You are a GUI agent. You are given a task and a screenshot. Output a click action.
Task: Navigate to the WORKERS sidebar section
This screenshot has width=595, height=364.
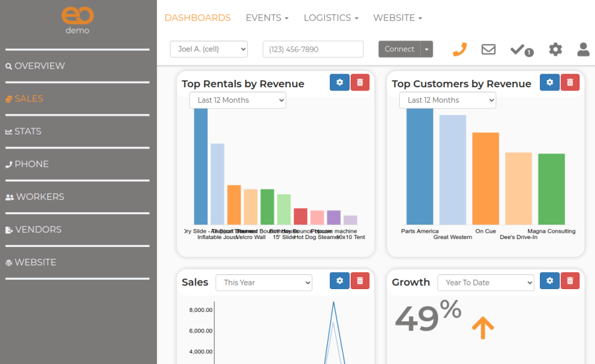[x=36, y=196]
